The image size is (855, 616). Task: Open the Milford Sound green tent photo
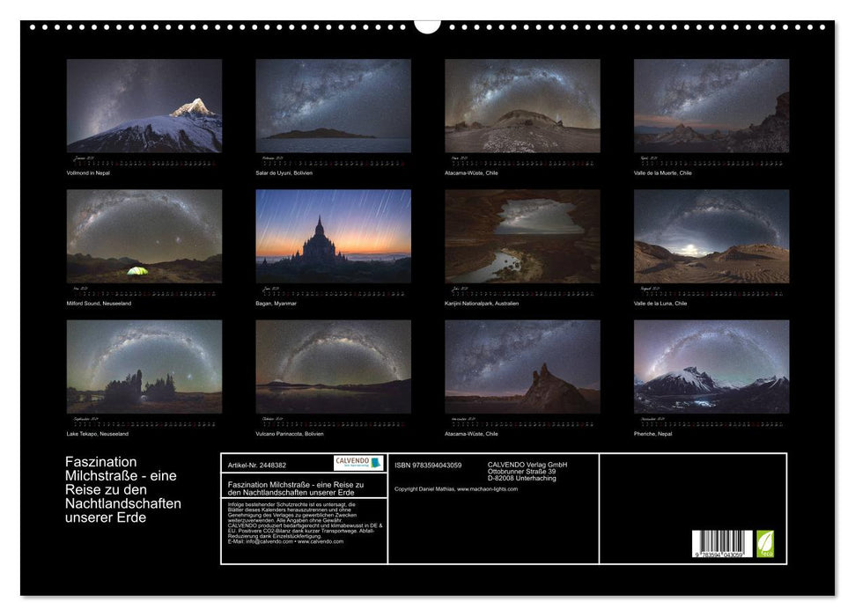144,236
